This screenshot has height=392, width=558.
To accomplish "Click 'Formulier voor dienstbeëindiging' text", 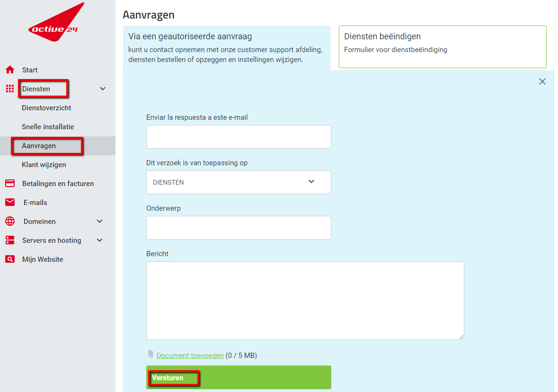I will coord(396,50).
